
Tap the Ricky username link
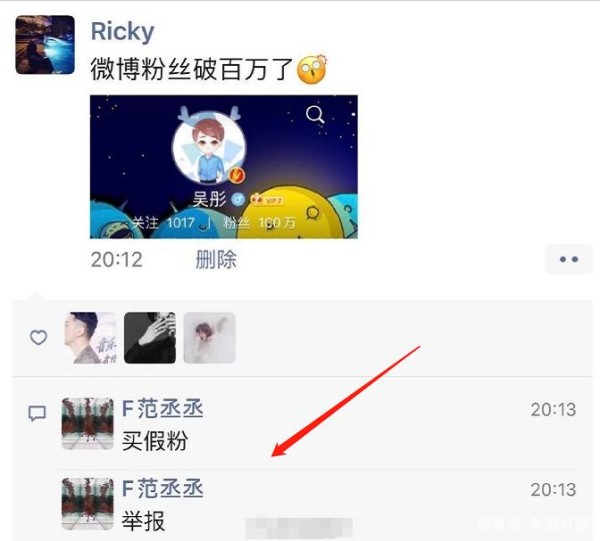[x=122, y=31]
